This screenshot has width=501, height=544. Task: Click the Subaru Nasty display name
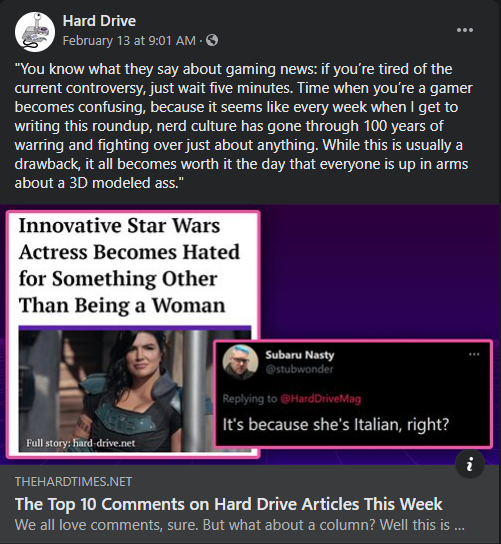[x=300, y=355]
